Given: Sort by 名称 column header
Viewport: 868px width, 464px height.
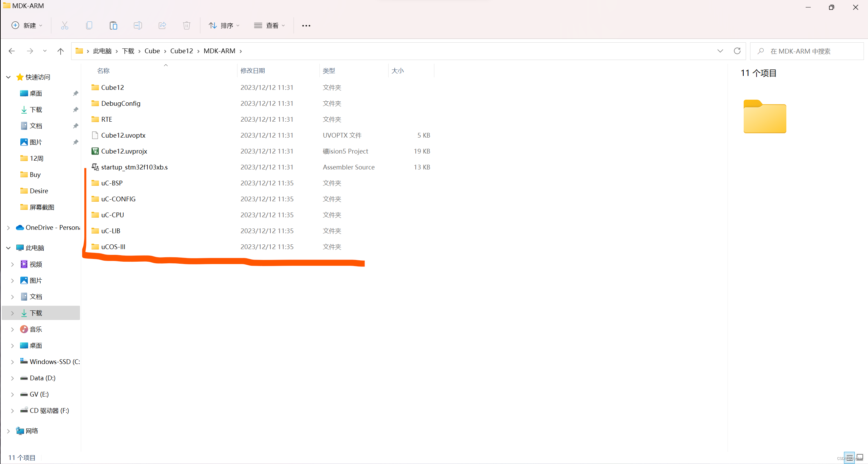Looking at the screenshot, I should point(103,70).
